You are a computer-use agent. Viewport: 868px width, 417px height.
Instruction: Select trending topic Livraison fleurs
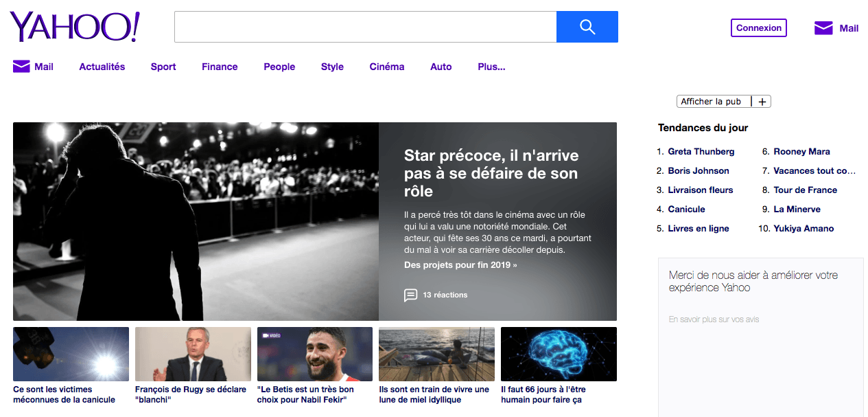click(701, 190)
